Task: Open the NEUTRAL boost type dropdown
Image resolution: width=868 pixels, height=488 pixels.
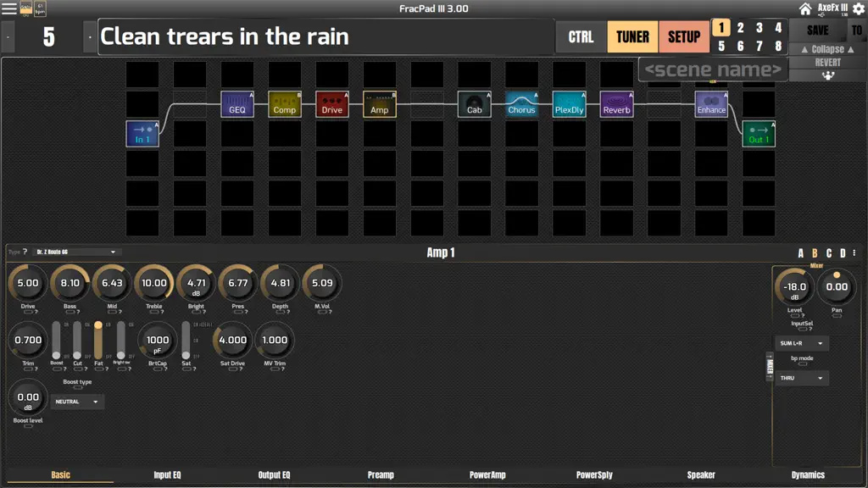Action: (x=77, y=402)
